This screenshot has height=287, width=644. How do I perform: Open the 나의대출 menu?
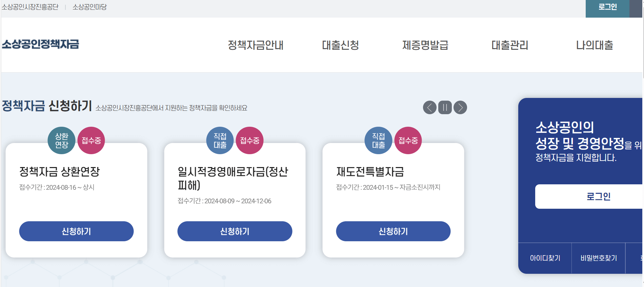pyautogui.click(x=594, y=45)
